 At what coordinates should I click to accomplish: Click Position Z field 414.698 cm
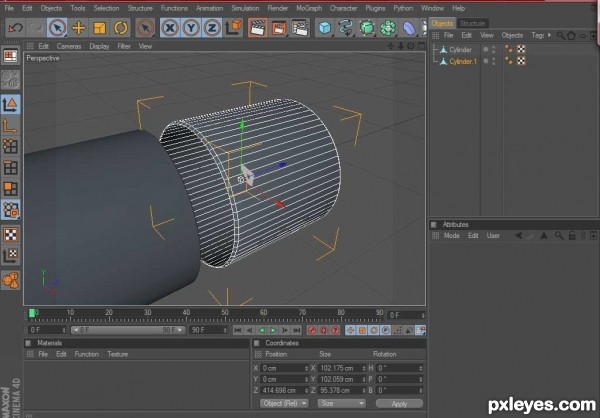point(284,390)
